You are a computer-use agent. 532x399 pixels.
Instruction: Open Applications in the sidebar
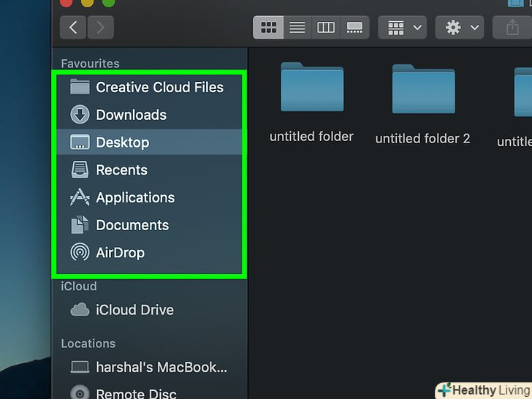tap(149, 197)
